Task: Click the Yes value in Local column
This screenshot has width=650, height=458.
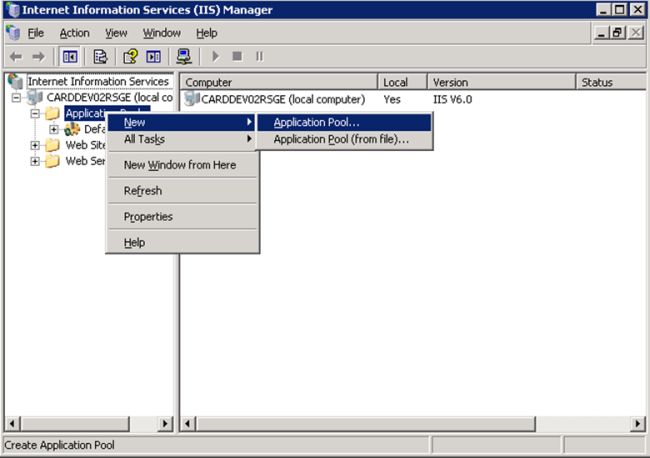Action: 392,99
